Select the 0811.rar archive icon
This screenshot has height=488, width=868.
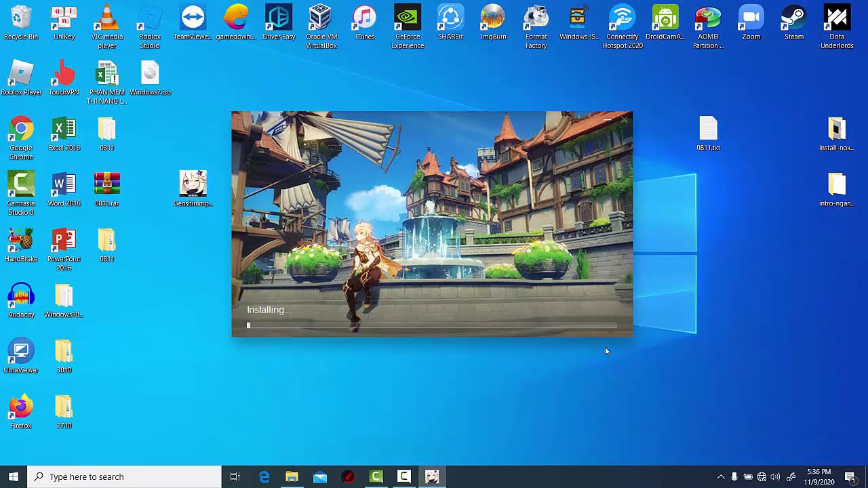click(x=106, y=189)
